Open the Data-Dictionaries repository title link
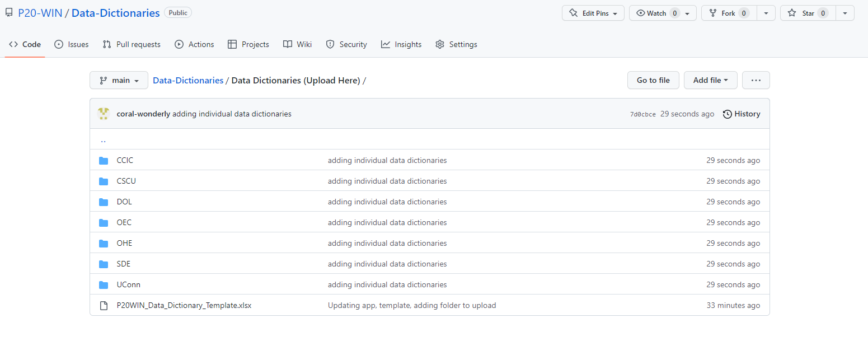The image size is (868, 341). point(116,13)
